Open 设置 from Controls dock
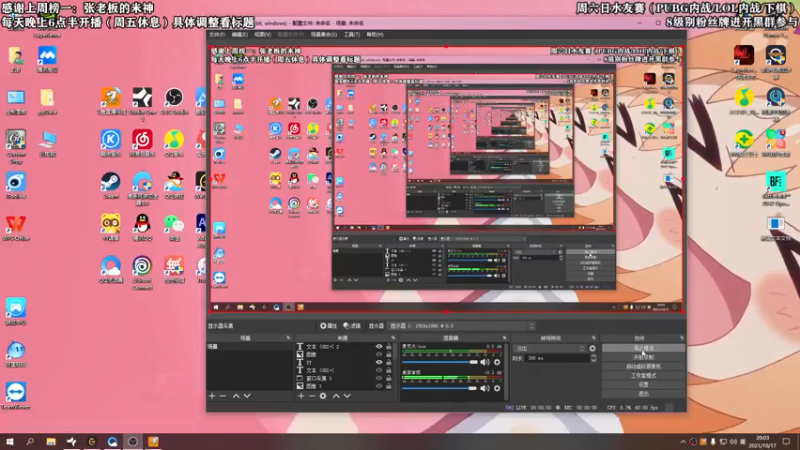This screenshot has width=800, height=450. pyautogui.click(x=643, y=385)
